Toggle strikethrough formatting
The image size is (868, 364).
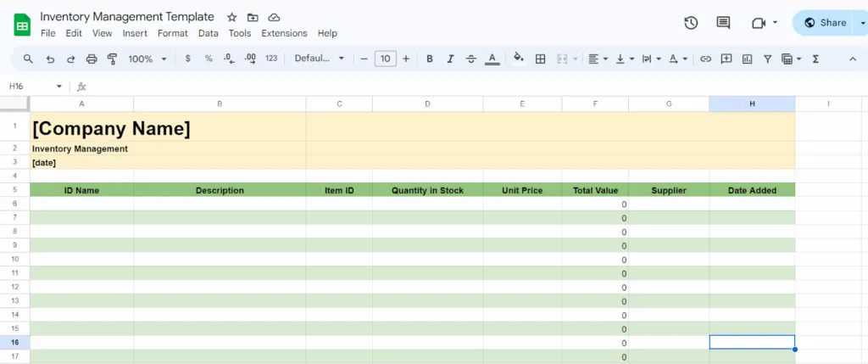[x=471, y=59]
